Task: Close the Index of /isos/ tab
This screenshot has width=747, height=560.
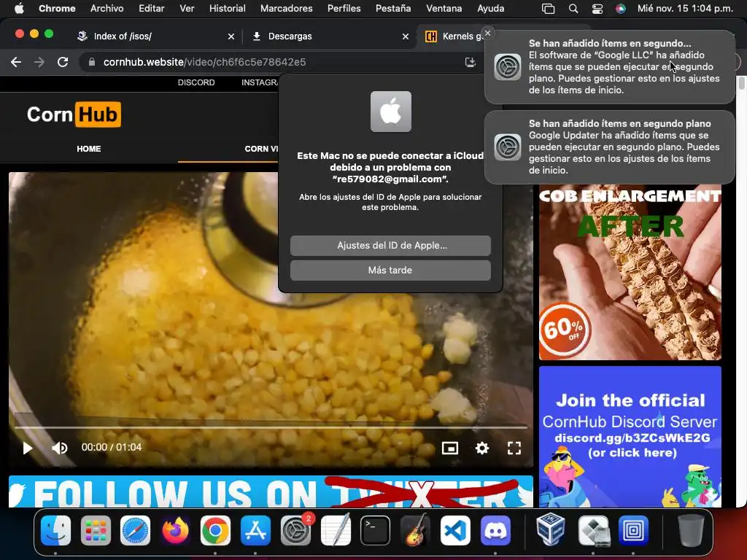Action: 231,36
